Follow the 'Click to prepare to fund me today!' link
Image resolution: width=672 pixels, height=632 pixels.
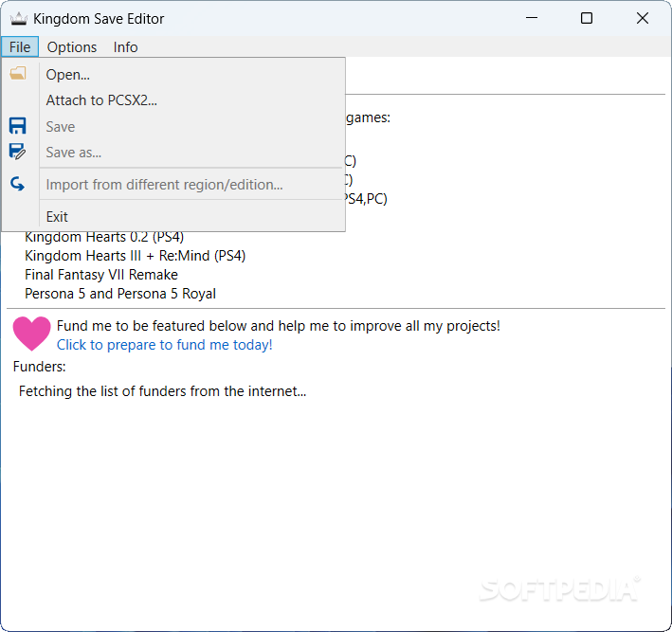pos(165,345)
